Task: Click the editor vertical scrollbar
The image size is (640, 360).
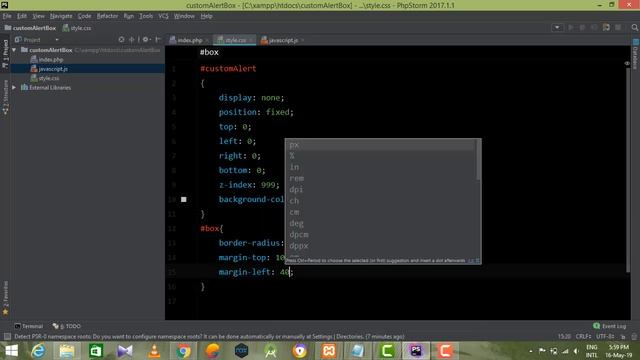Action: click(628, 169)
